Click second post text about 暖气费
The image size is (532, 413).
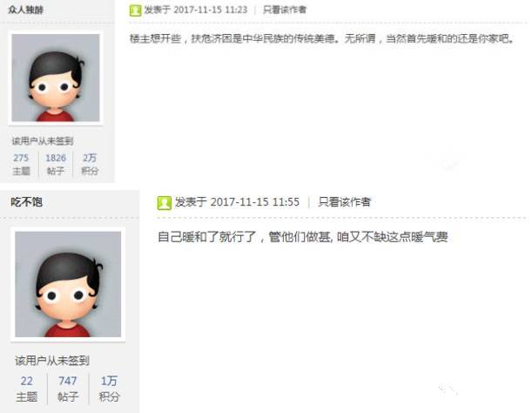coord(303,237)
